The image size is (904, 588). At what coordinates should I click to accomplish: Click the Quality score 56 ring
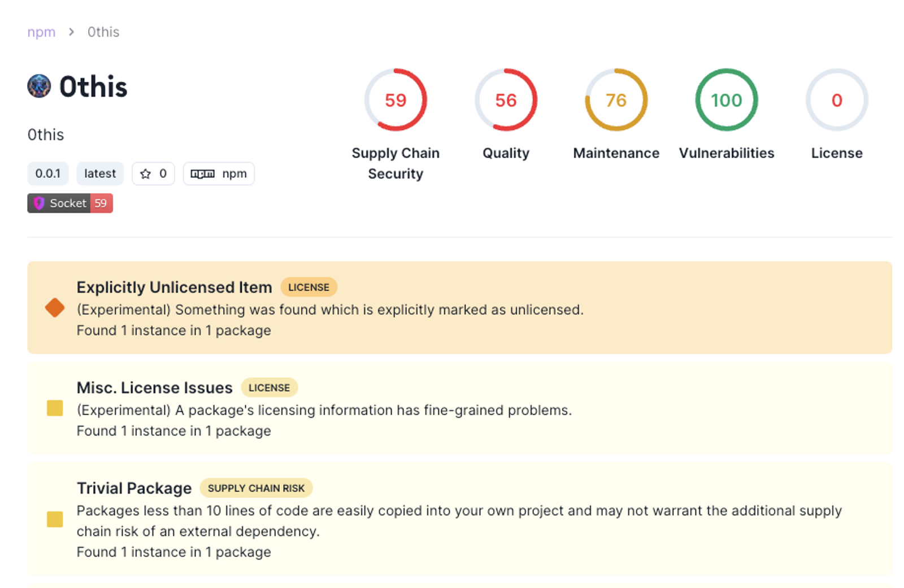click(506, 100)
